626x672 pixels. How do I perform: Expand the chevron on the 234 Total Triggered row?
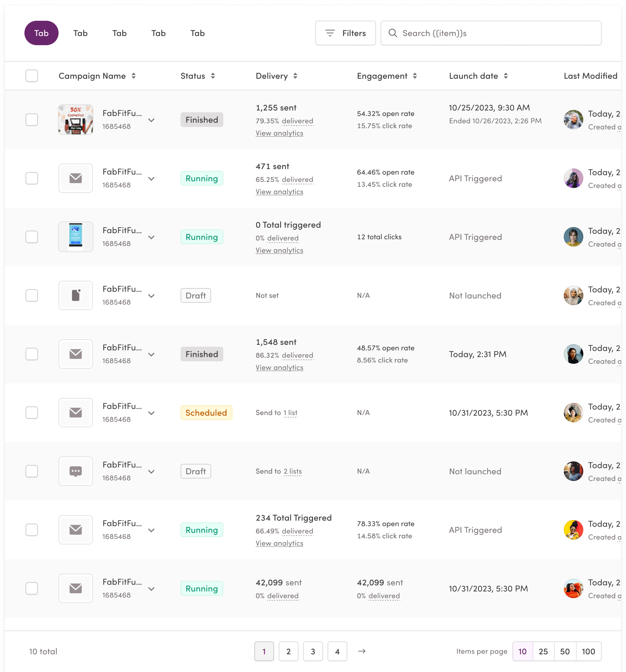(151, 530)
